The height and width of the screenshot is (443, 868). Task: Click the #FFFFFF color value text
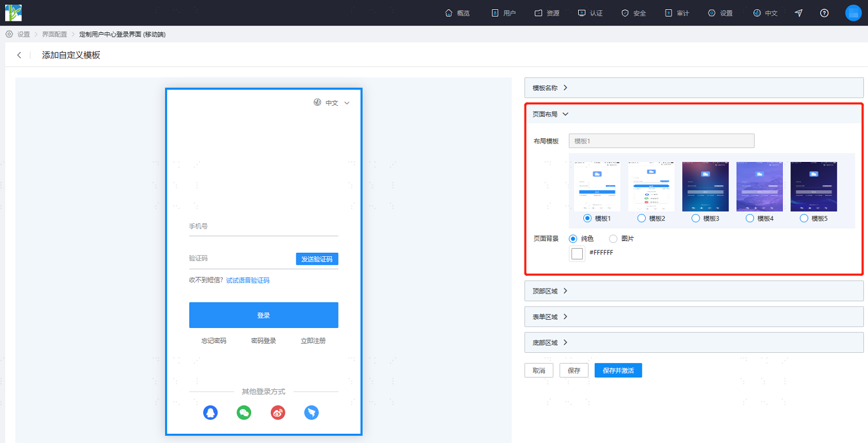pos(601,253)
